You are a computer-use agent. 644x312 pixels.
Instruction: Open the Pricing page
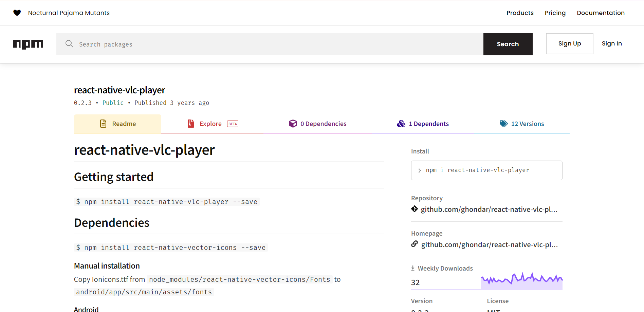[555, 13]
